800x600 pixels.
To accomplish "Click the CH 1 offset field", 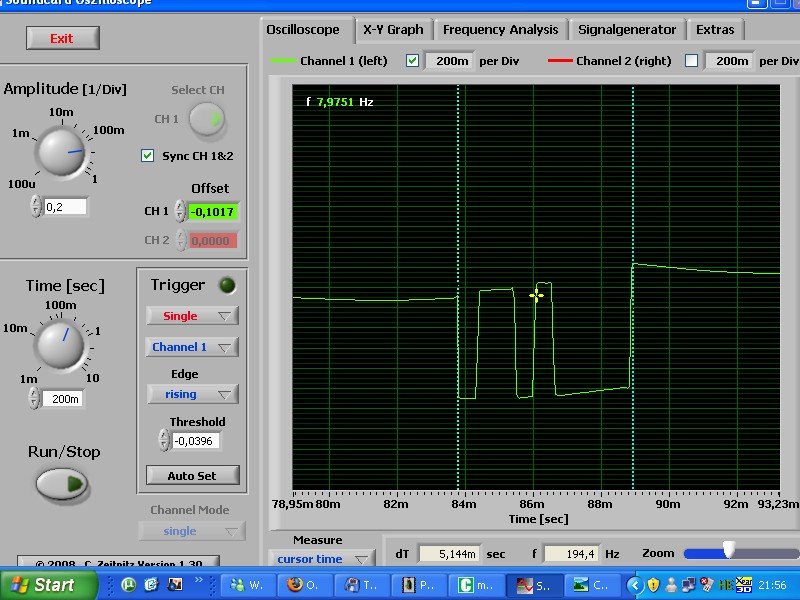I will tap(213, 212).
